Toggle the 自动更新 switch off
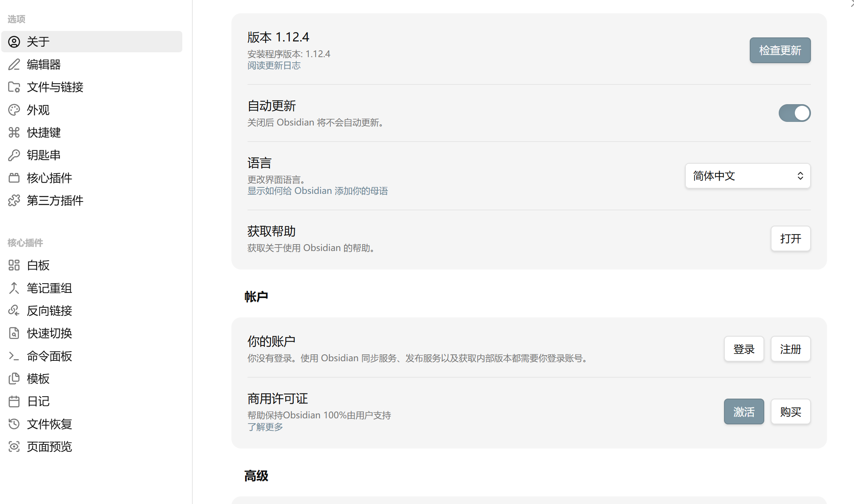Image resolution: width=854 pixels, height=504 pixels. [794, 113]
